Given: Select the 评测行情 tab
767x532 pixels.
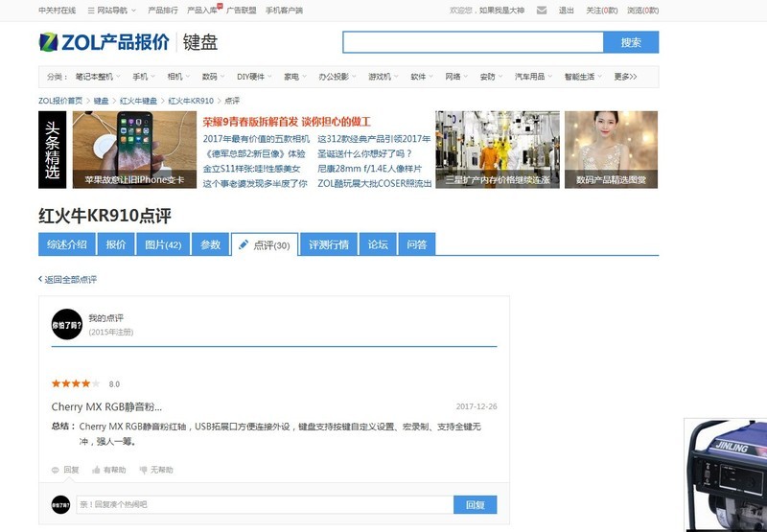Looking at the screenshot, I should (x=329, y=244).
